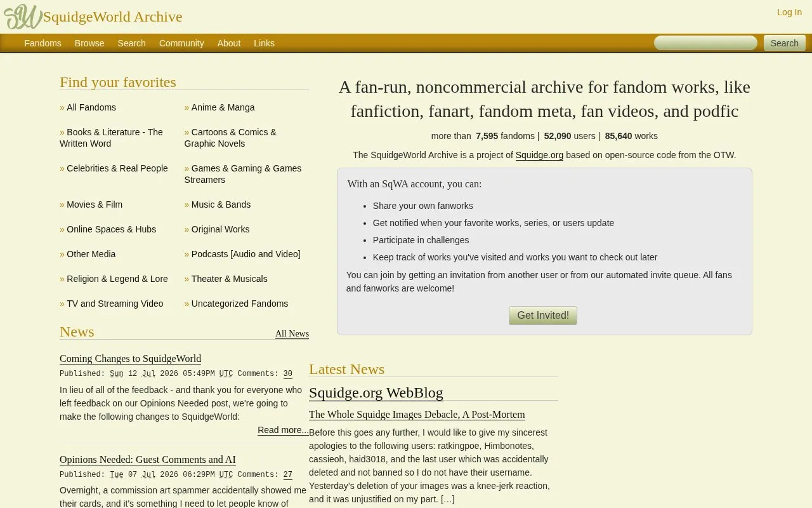812x508 pixels.
Task: Open The Whole Squidge Images Debacle post
Action: 417,415
